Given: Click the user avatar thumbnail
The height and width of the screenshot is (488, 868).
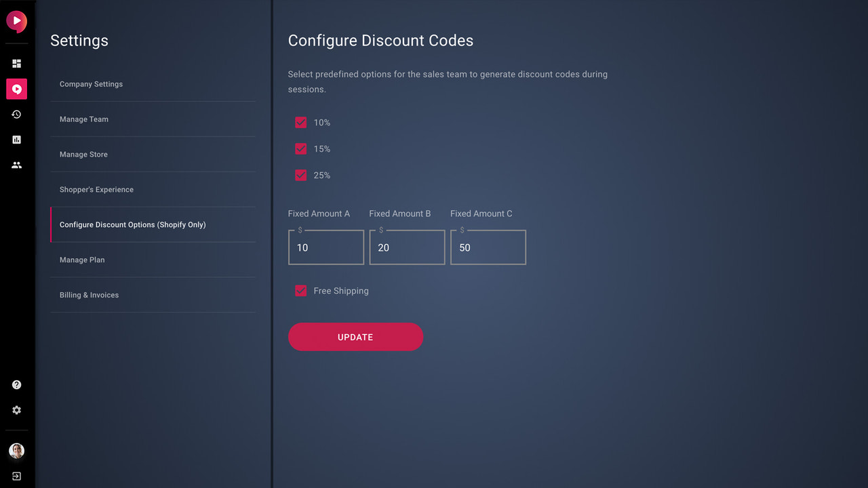Looking at the screenshot, I should [16, 450].
